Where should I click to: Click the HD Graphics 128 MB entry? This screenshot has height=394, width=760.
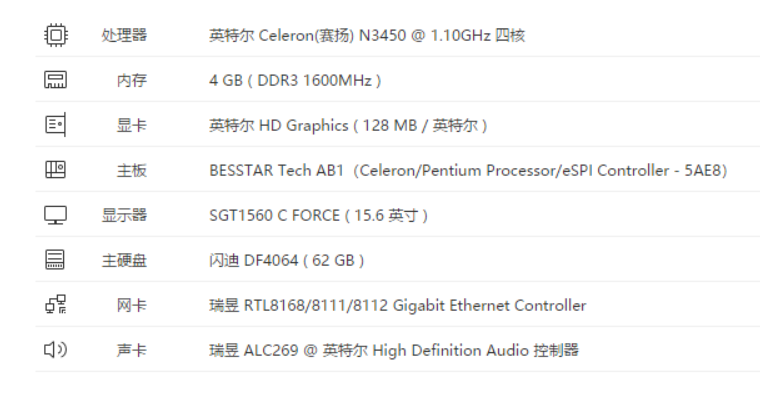coord(348,126)
